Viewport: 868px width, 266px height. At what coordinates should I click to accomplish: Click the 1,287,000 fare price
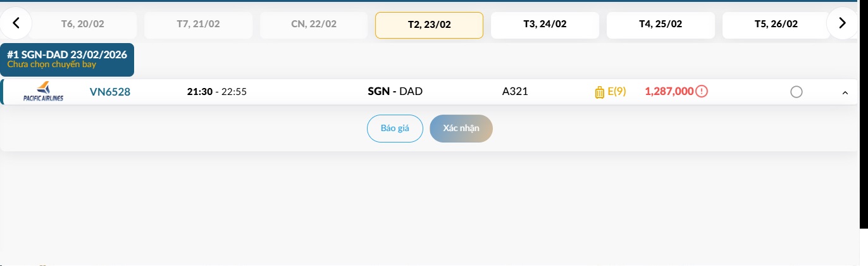[669, 92]
